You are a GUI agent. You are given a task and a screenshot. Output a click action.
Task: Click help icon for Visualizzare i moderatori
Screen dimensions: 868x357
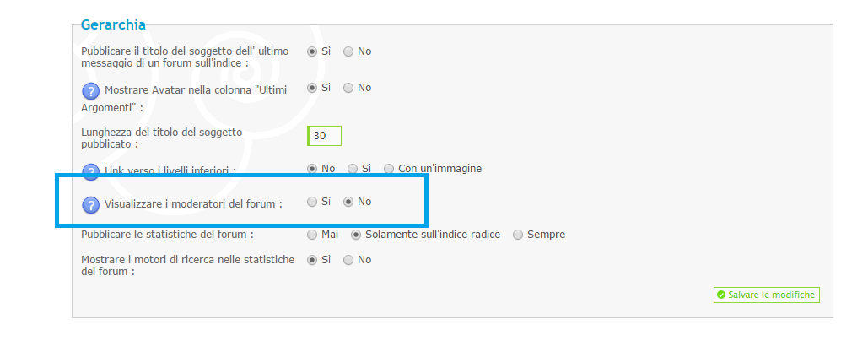point(91,205)
